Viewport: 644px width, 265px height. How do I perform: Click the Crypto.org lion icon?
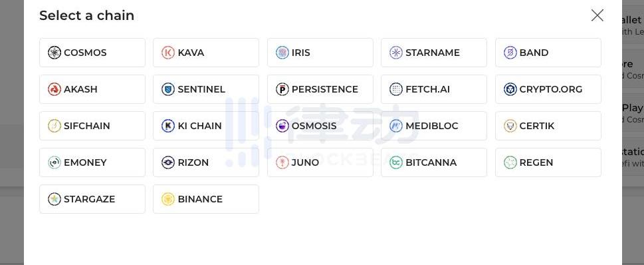coord(510,89)
